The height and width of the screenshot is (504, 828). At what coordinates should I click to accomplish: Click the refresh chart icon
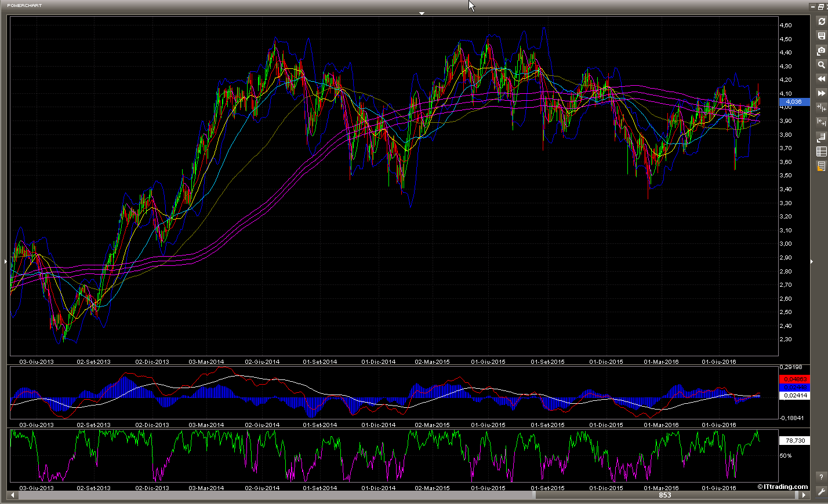pyautogui.click(x=821, y=21)
